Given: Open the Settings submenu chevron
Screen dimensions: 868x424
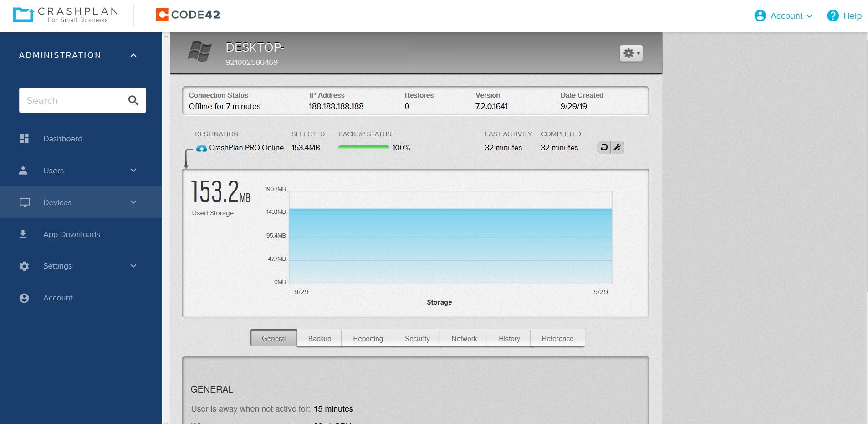Looking at the screenshot, I should click(133, 266).
